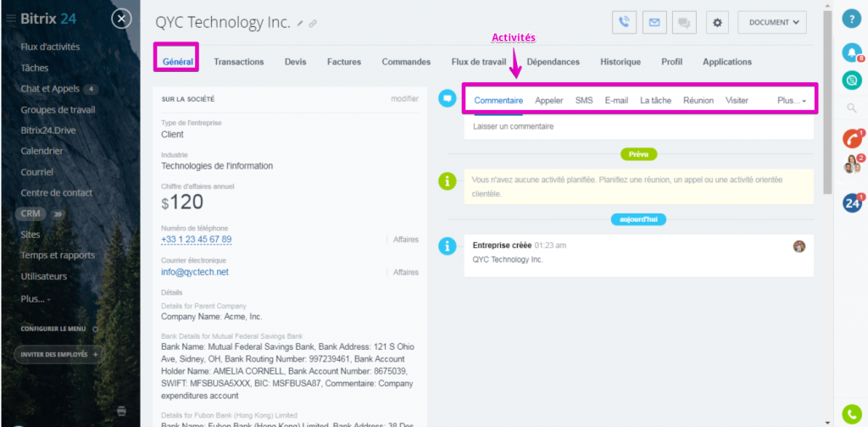Click the search magnifier in right bar

tap(852, 108)
